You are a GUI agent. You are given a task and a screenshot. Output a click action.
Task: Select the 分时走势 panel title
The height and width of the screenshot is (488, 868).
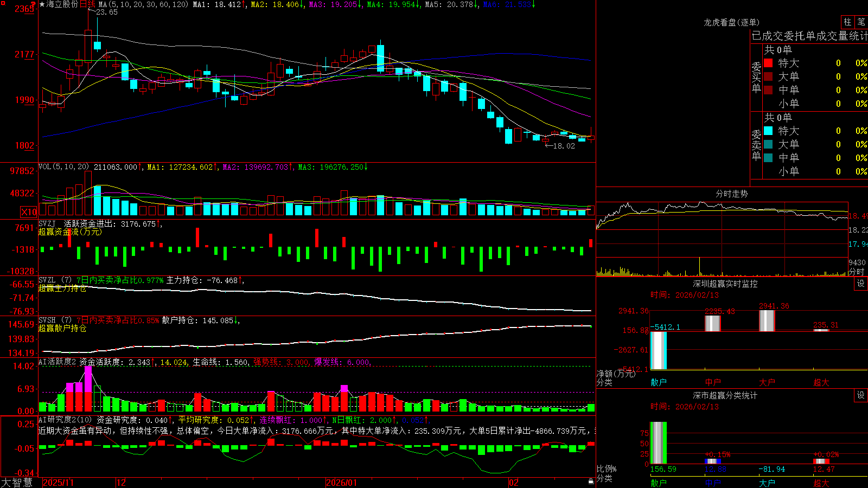(732, 194)
